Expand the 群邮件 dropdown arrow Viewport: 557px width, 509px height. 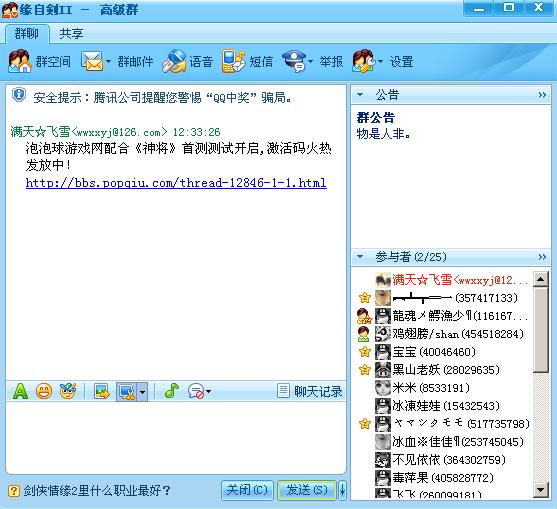(108, 61)
